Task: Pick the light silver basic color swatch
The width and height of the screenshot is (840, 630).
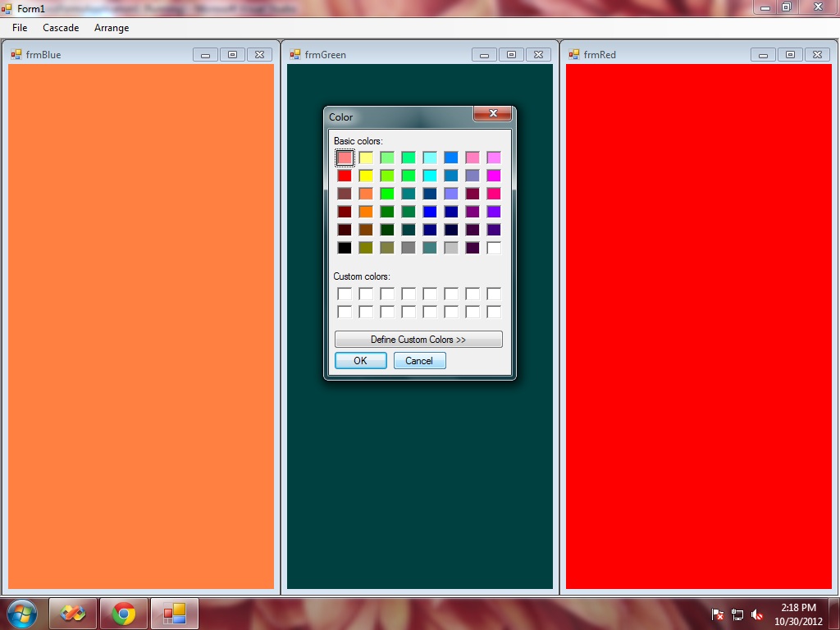Action: (451, 248)
